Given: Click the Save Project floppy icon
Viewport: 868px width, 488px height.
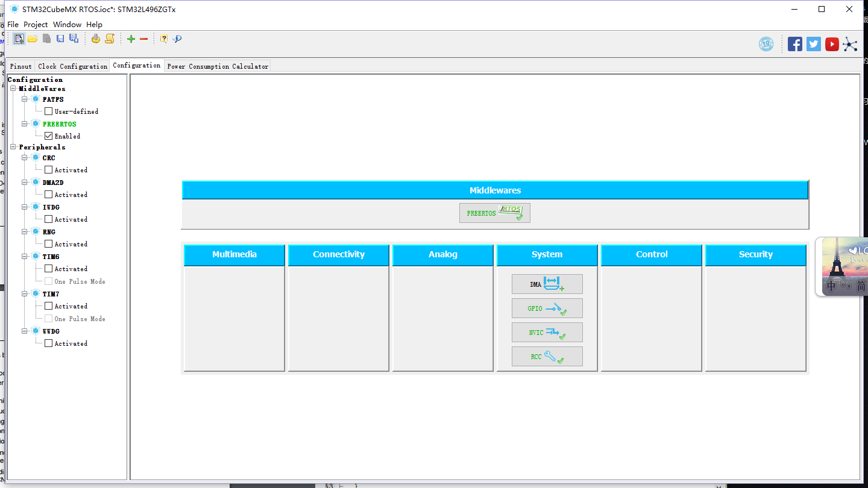Looking at the screenshot, I should click(x=60, y=39).
